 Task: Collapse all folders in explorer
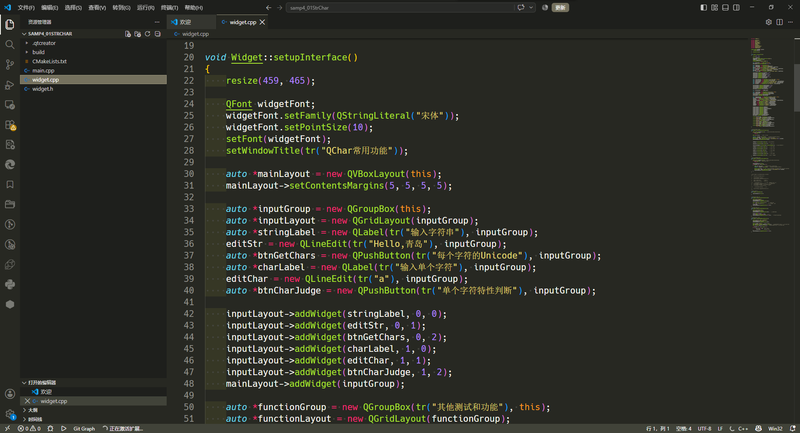point(158,34)
